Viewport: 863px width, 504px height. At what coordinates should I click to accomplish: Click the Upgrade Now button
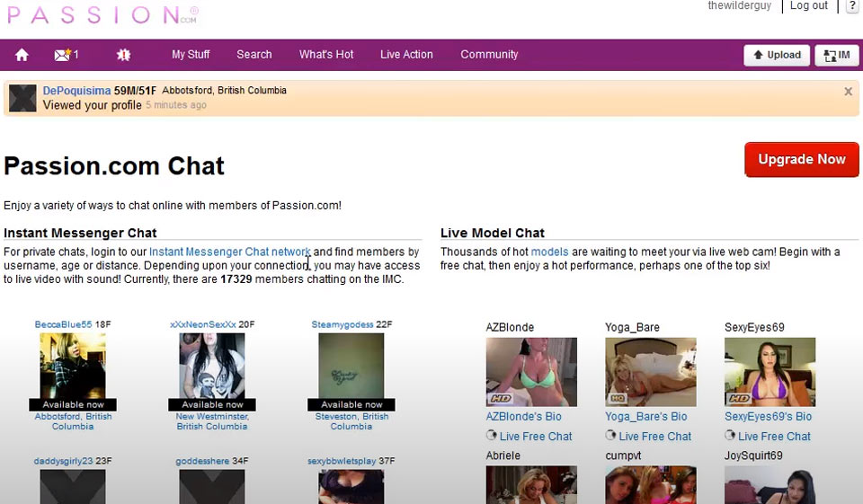(801, 160)
